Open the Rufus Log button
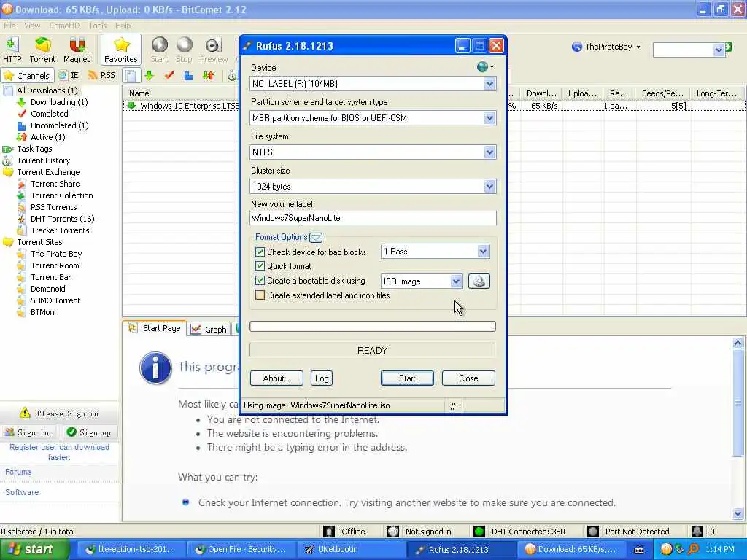 click(x=322, y=378)
